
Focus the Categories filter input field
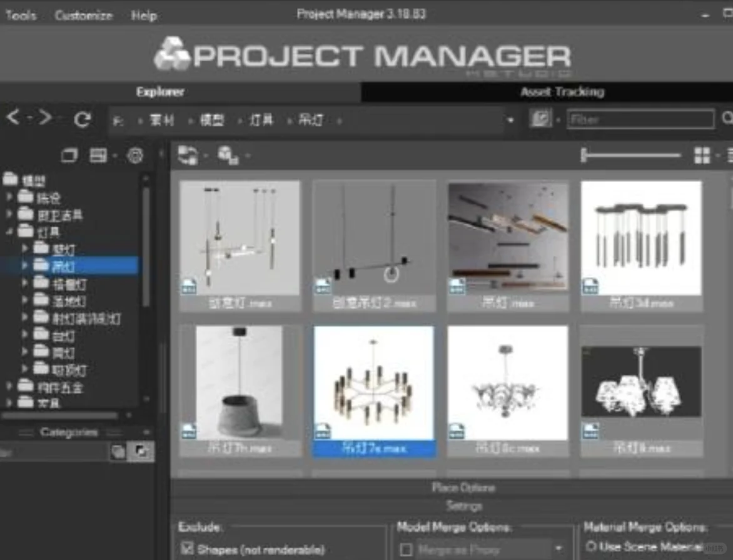[54, 452]
